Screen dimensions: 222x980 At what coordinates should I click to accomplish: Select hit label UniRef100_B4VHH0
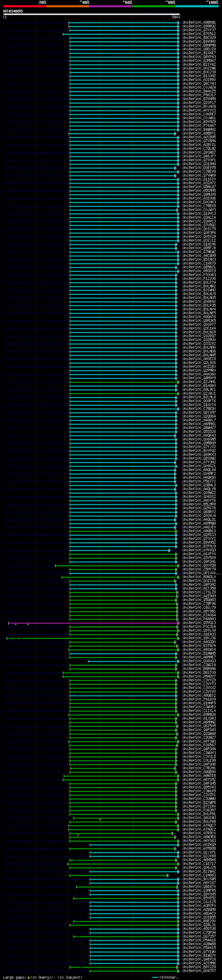(199, 41)
